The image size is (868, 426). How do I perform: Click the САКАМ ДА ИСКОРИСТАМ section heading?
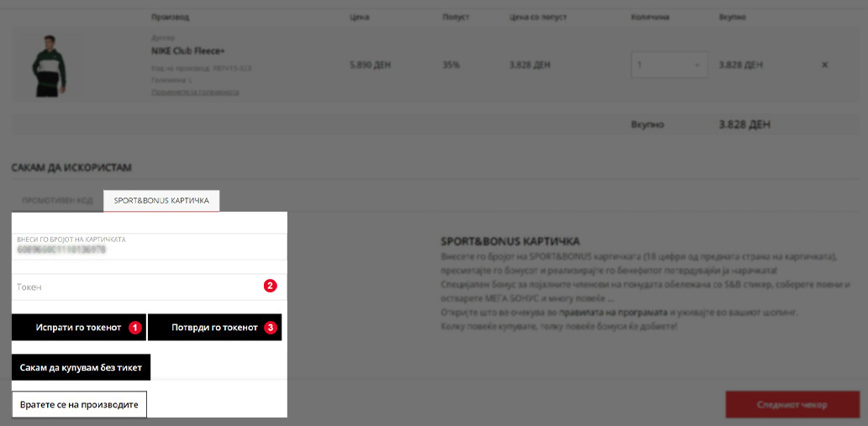pos(71,168)
